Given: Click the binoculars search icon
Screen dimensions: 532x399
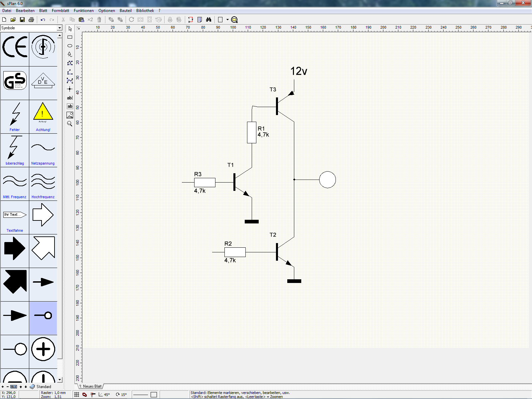Looking at the screenshot, I should pos(208,20).
